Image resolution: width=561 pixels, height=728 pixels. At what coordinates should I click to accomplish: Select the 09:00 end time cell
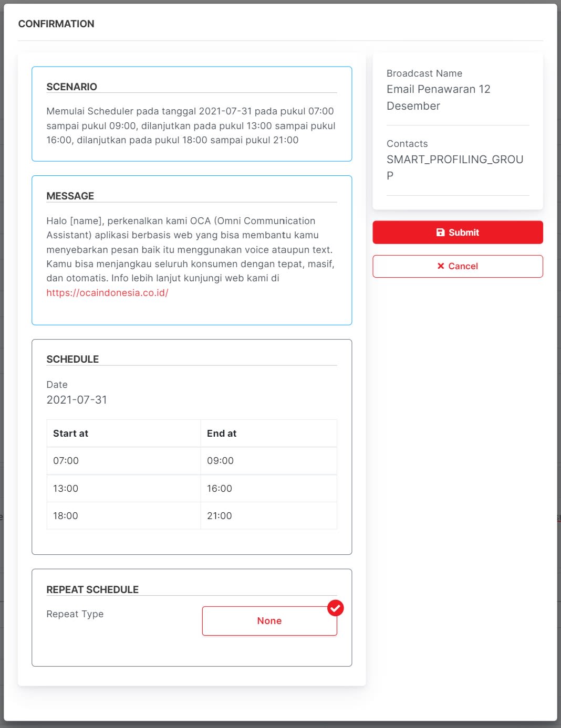pyautogui.click(x=220, y=461)
